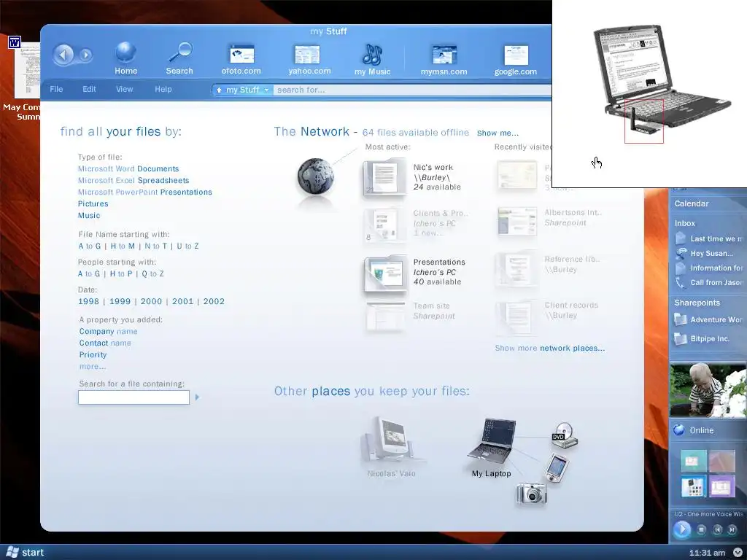Screen dimensions: 747x560
Task: Click the tray chevron beside the clock
Action: click(x=738, y=553)
